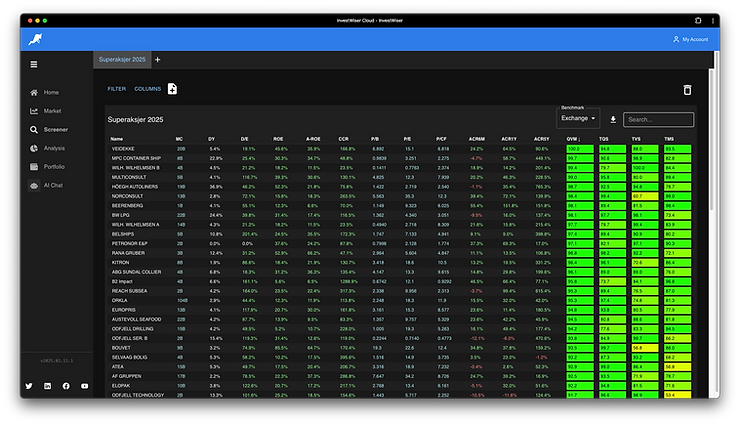Go to Home in the sidebar
The width and height of the screenshot is (740, 425).
pyautogui.click(x=51, y=92)
